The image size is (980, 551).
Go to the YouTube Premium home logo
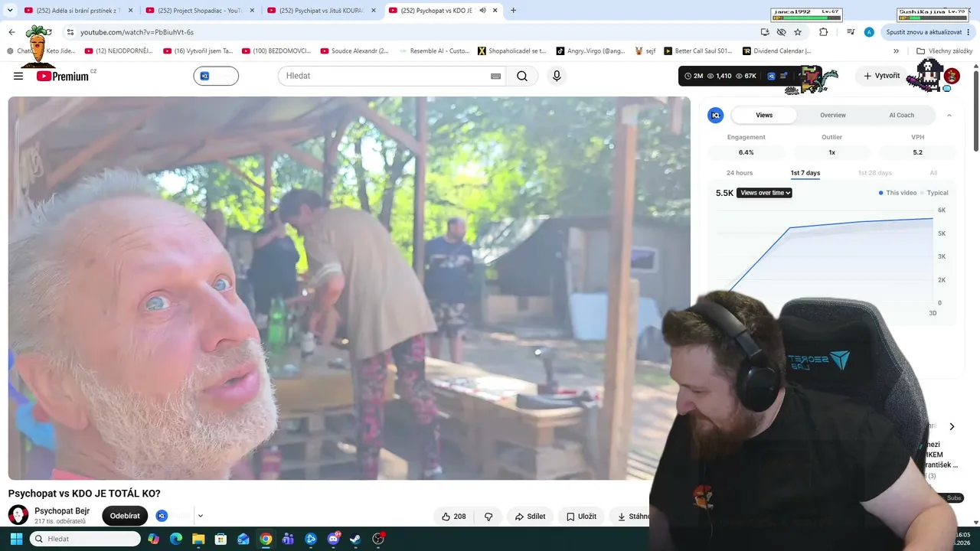tap(63, 76)
